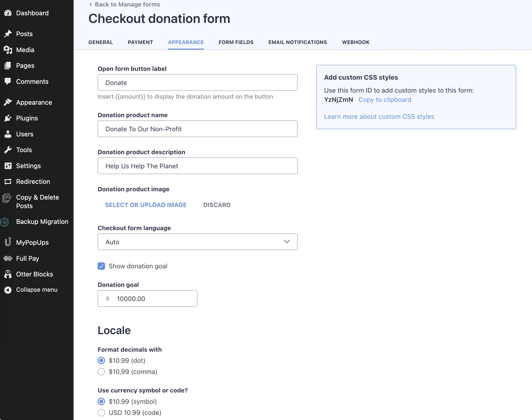Click the Dashboard gauge icon
This screenshot has height=420, width=532.
click(x=8, y=13)
